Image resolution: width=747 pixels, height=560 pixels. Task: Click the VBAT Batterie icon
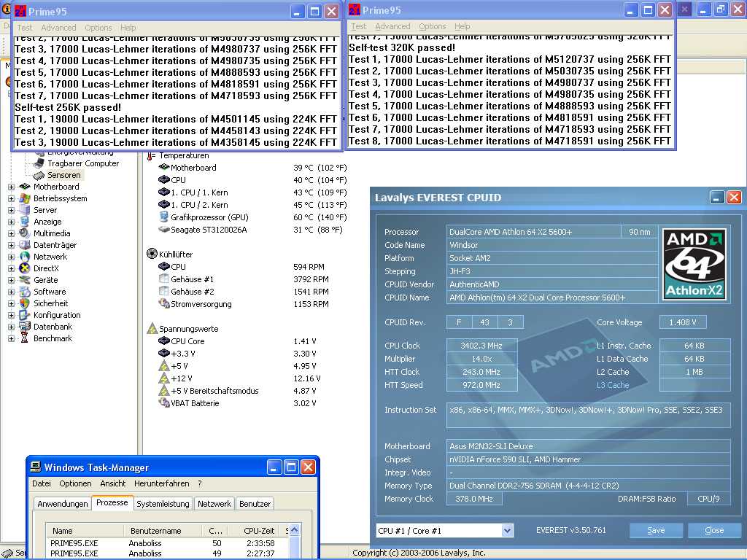164,402
